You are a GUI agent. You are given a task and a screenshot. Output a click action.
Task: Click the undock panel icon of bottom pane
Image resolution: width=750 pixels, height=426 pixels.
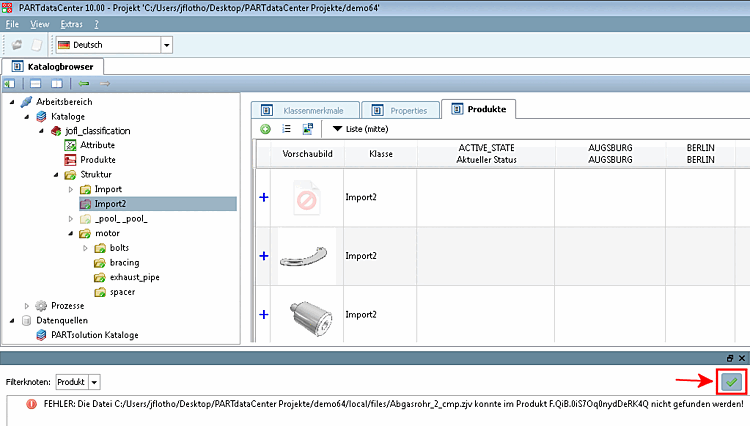point(730,358)
